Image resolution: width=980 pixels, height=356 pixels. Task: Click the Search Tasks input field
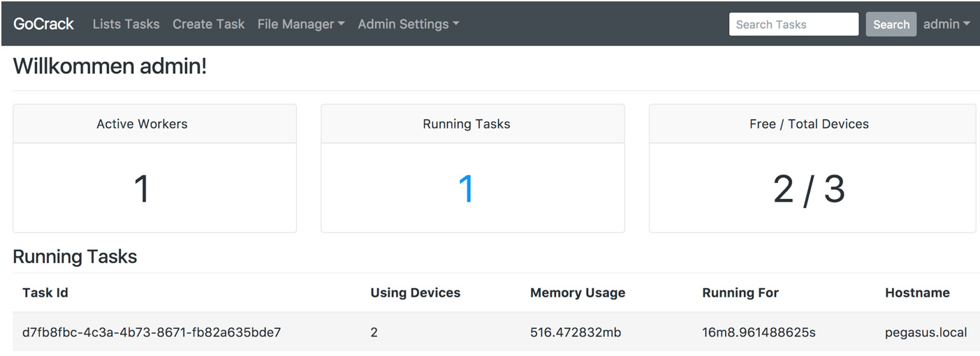793,24
